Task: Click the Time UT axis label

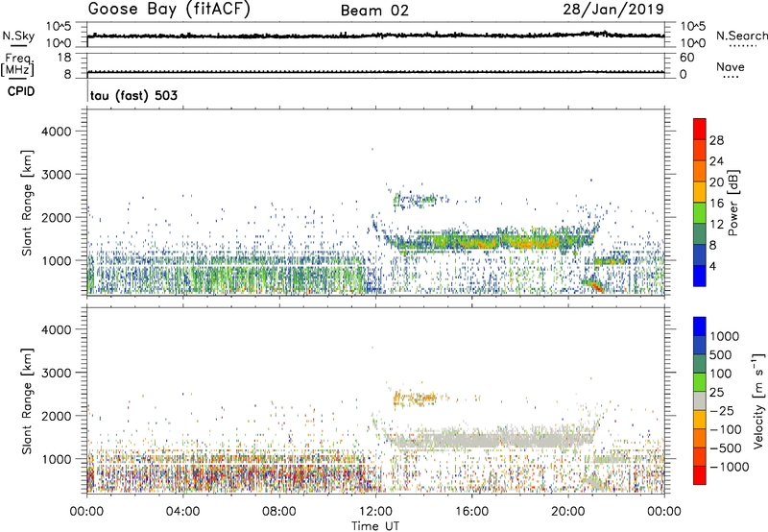Action: click(x=375, y=526)
